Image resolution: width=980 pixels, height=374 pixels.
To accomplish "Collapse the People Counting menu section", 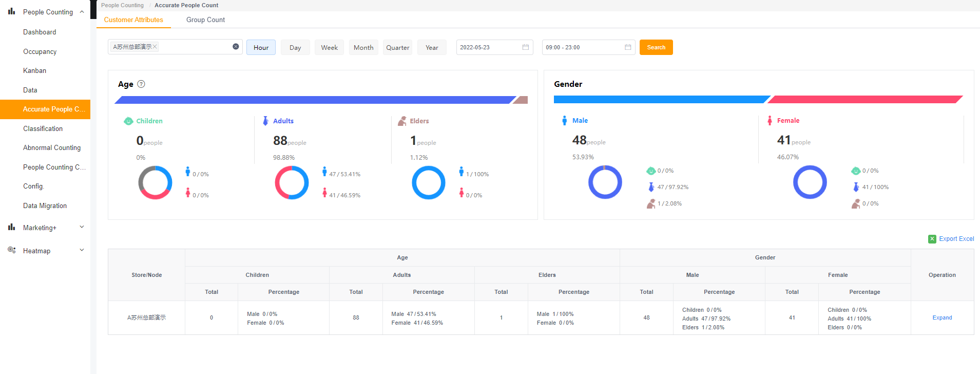I will (82, 12).
